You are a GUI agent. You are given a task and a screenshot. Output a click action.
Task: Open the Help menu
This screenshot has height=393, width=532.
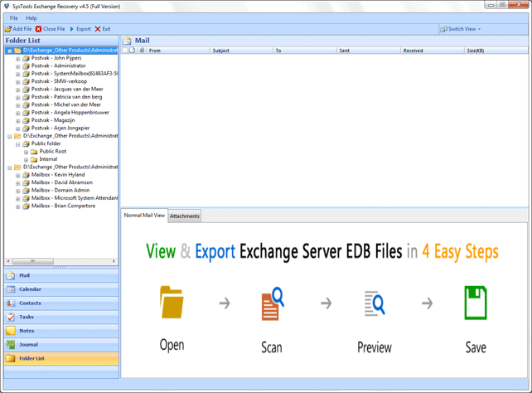(x=31, y=18)
